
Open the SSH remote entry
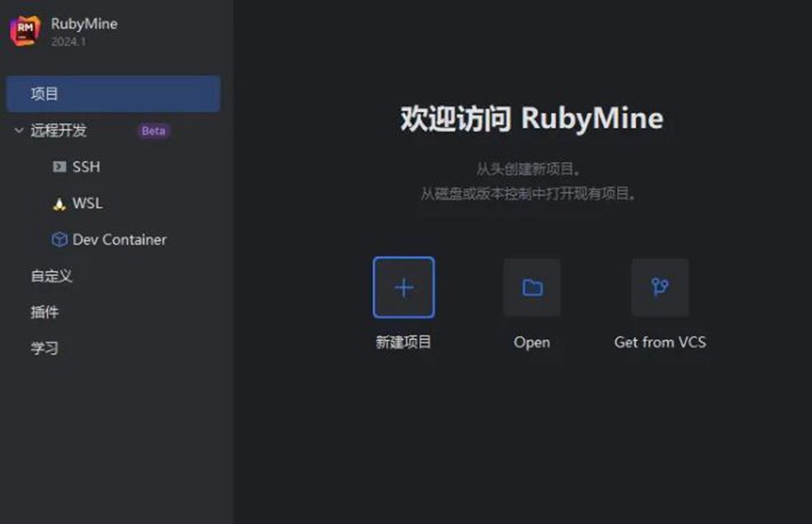(87, 166)
